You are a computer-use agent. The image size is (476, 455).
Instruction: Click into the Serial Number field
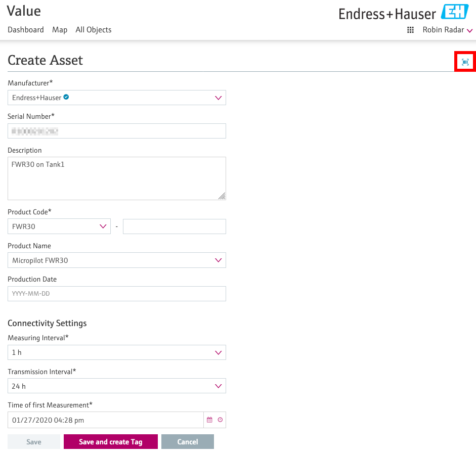tap(117, 131)
